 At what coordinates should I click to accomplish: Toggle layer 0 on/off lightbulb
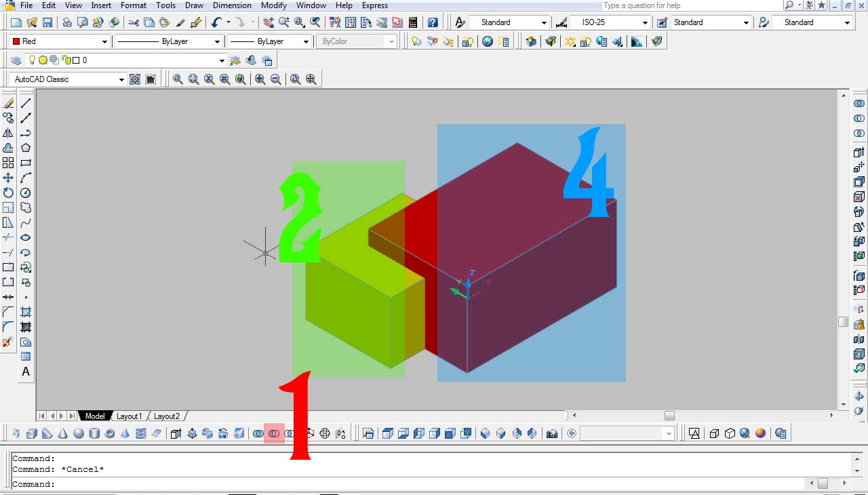[x=32, y=60]
